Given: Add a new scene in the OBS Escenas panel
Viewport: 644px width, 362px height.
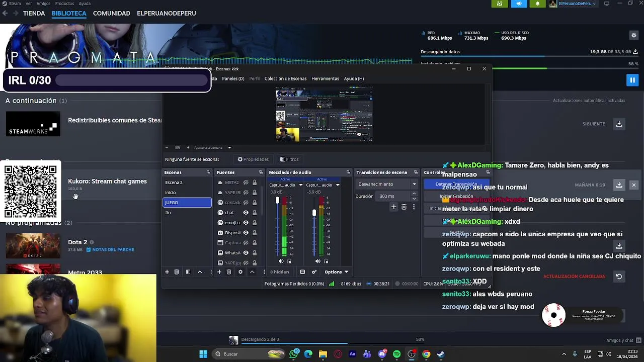Looking at the screenshot, I should (x=167, y=272).
